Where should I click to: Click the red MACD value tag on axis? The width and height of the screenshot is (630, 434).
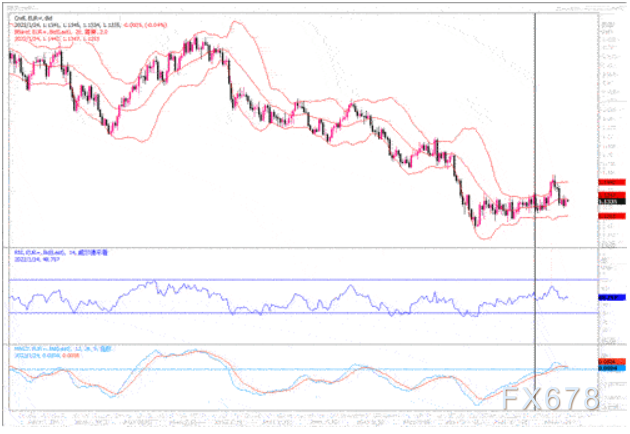coord(612,362)
